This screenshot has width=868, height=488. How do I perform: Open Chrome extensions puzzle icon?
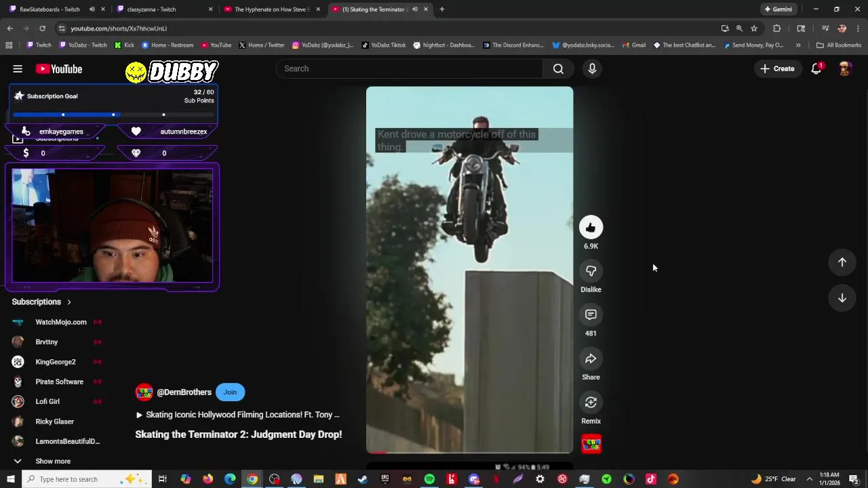click(776, 28)
